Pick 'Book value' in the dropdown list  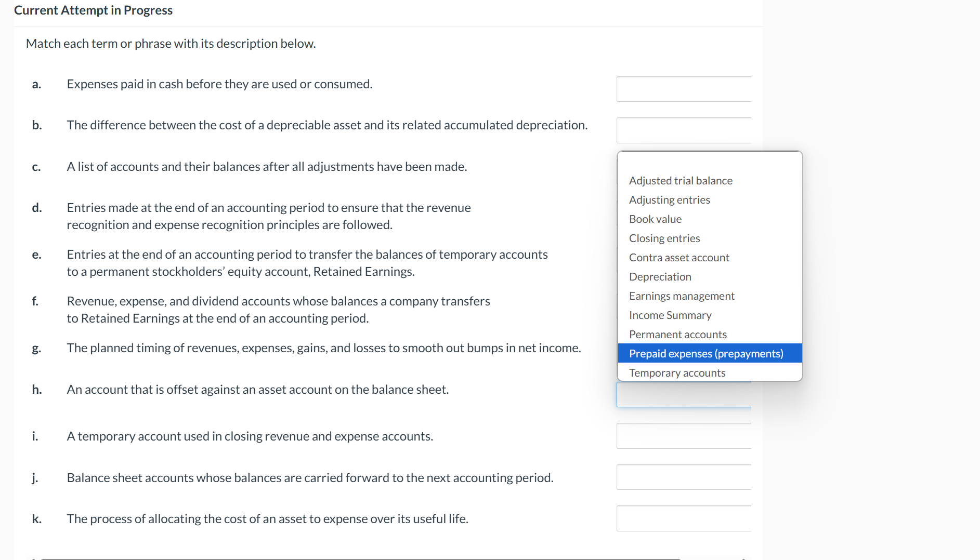pos(655,219)
